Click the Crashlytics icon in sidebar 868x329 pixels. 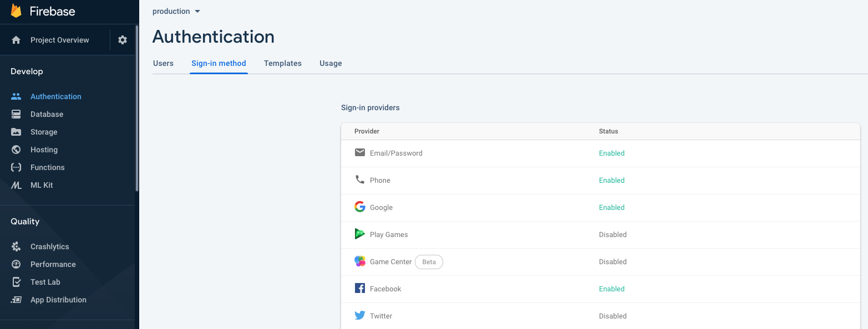(16, 246)
